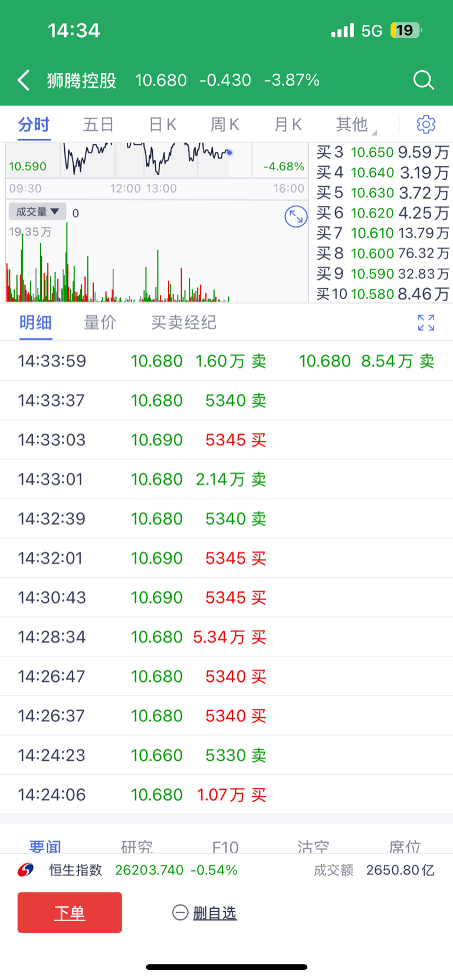453x980 pixels.
Task: Click the 删自选 link
Action: [215, 913]
